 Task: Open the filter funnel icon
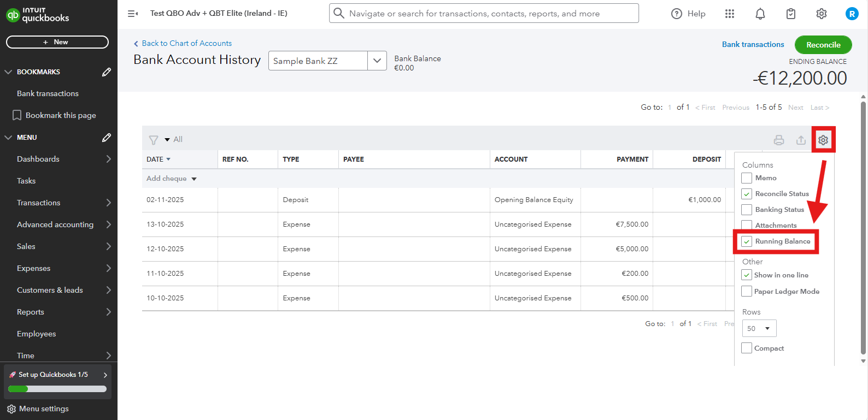pyautogui.click(x=154, y=140)
